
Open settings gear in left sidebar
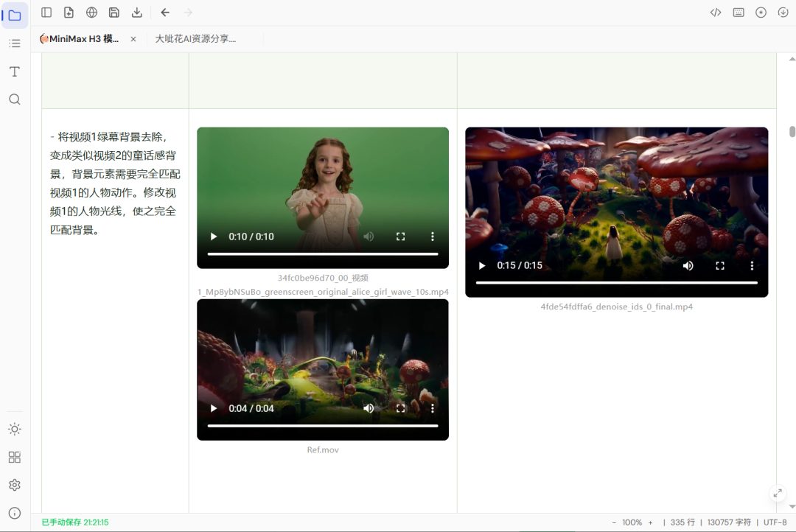tap(15, 486)
